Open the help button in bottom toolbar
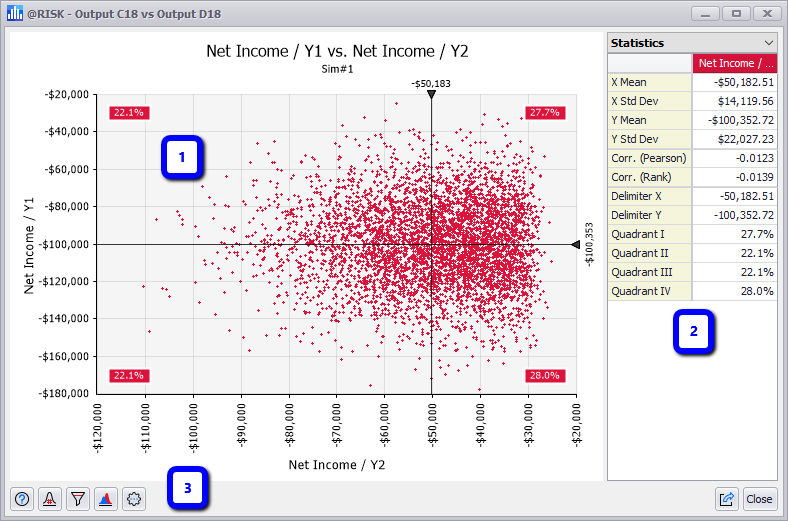This screenshot has height=521, width=788. point(22,499)
